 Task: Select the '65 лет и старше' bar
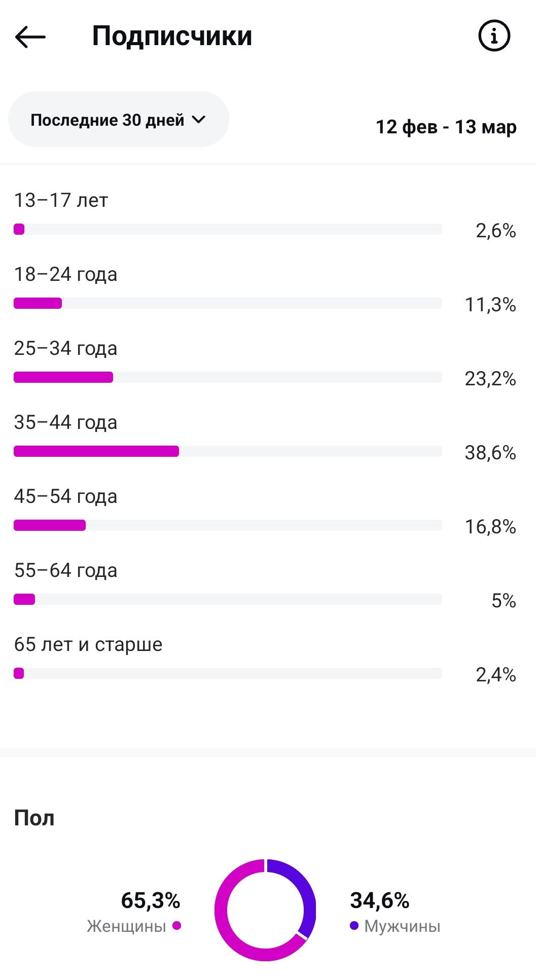point(228,673)
